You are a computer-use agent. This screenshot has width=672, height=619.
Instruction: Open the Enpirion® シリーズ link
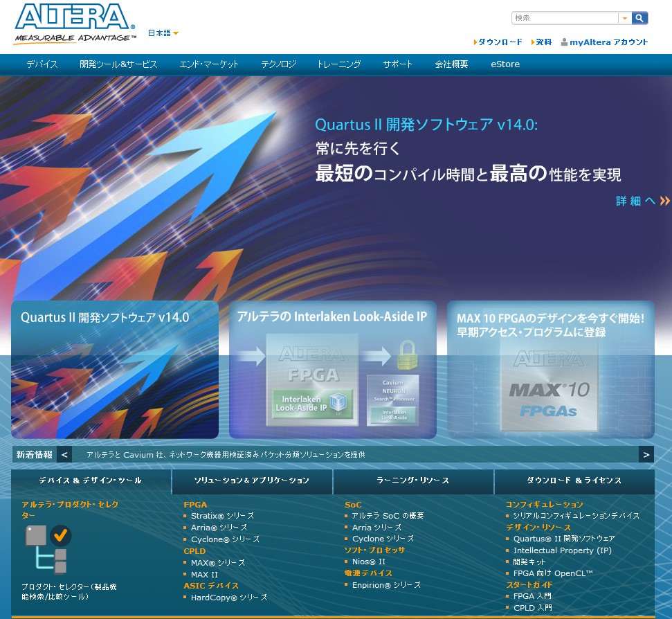pyautogui.click(x=386, y=584)
